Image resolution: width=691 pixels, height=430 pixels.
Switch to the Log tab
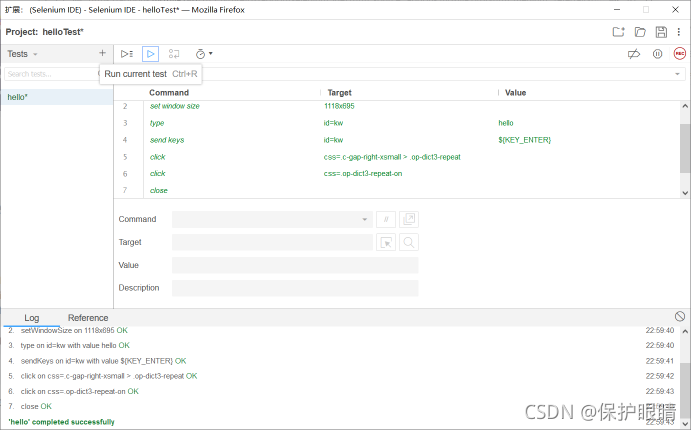[x=32, y=318]
